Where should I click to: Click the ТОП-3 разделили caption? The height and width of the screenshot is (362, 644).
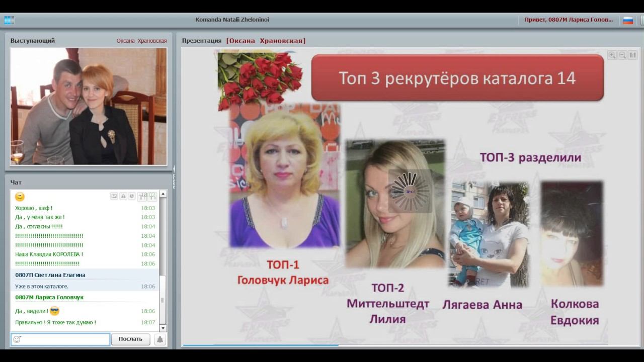tap(530, 157)
